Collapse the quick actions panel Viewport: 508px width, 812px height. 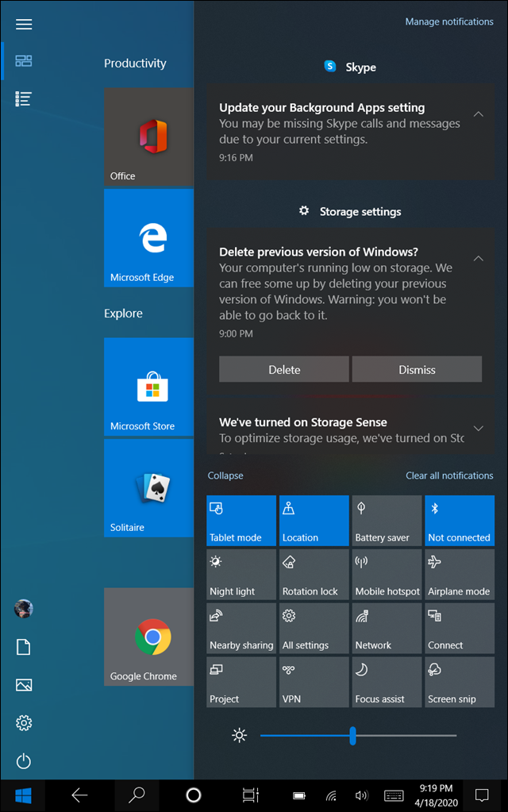[x=225, y=475]
